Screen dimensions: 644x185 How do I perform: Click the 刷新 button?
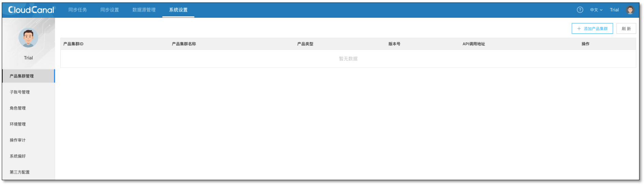626,29
